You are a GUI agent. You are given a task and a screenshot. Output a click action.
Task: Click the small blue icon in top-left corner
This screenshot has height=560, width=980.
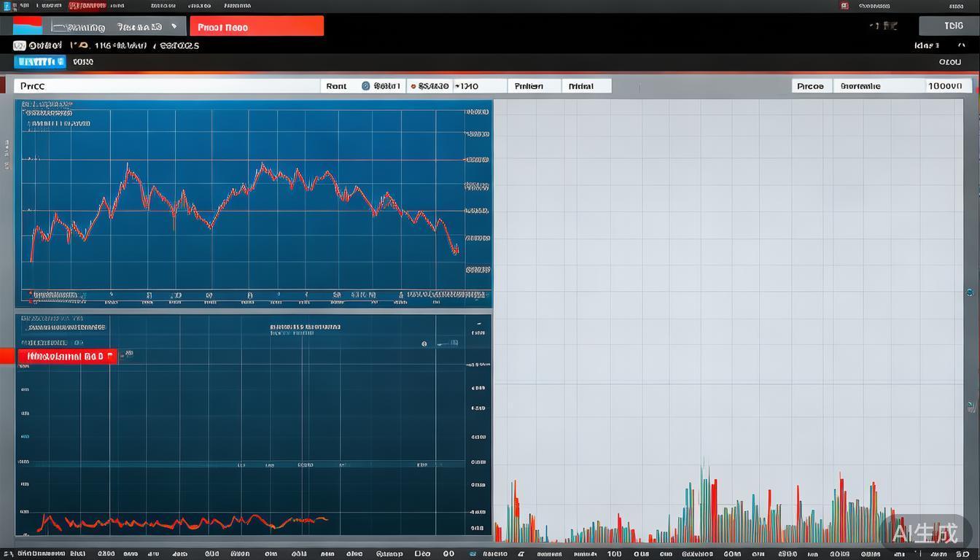(x=7, y=5)
